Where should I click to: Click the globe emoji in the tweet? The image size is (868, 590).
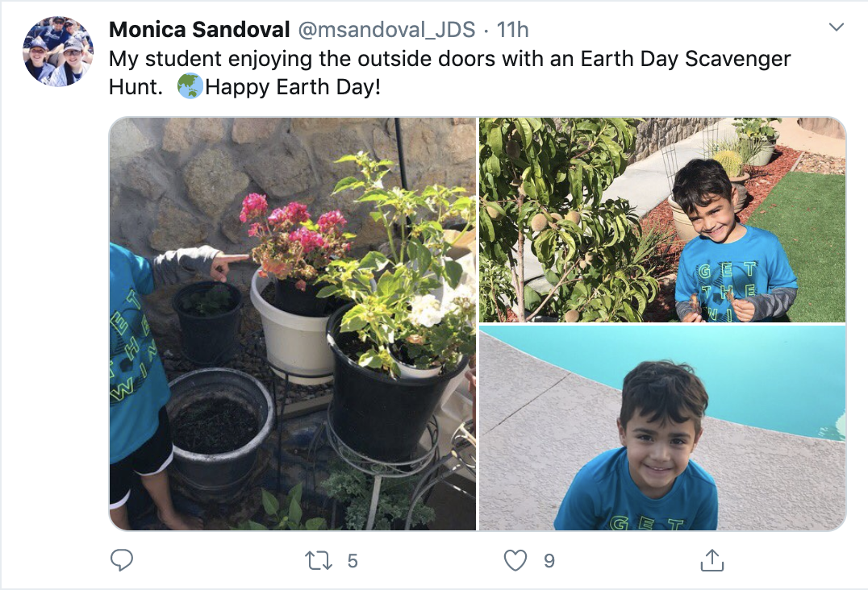(x=190, y=86)
